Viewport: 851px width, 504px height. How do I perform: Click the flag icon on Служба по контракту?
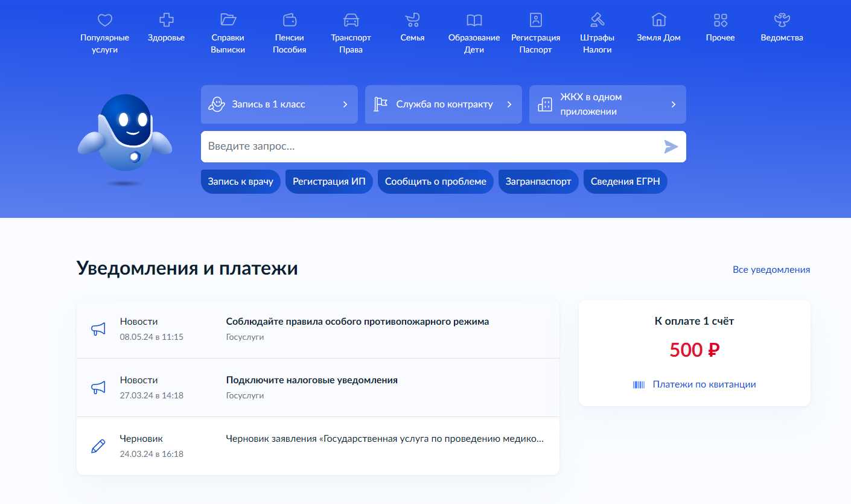click(x=380, y=104)
